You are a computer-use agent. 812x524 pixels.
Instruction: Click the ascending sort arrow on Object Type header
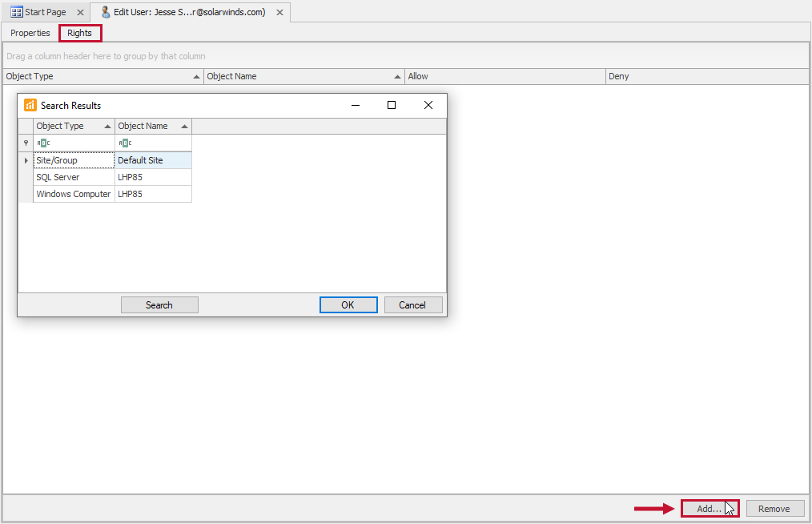(x=107, y=126)
